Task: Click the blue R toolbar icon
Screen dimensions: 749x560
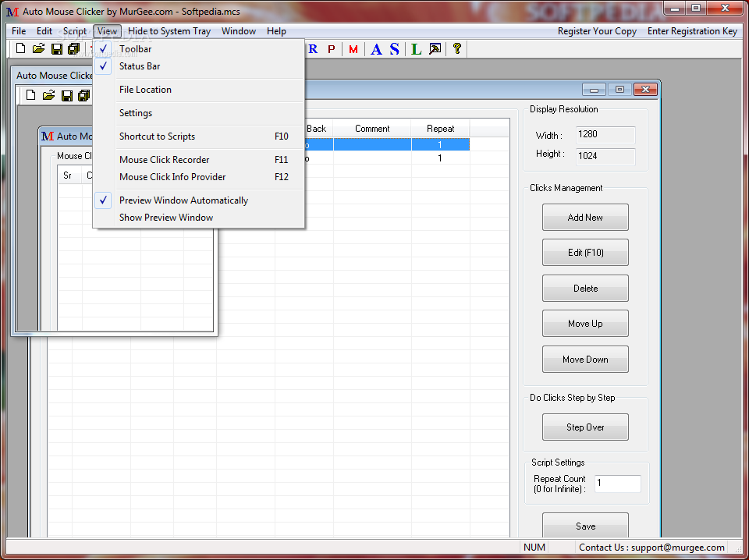Action: [x=313, y=48]
